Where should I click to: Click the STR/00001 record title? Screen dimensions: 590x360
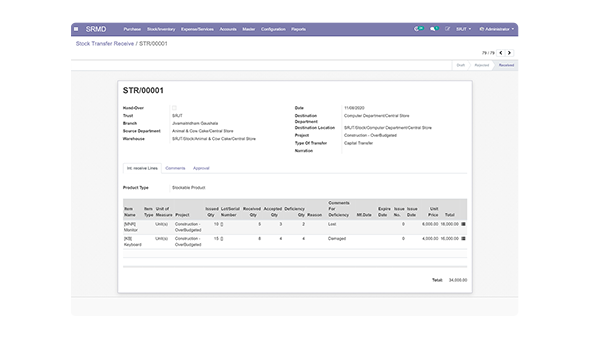coord(143,91)
